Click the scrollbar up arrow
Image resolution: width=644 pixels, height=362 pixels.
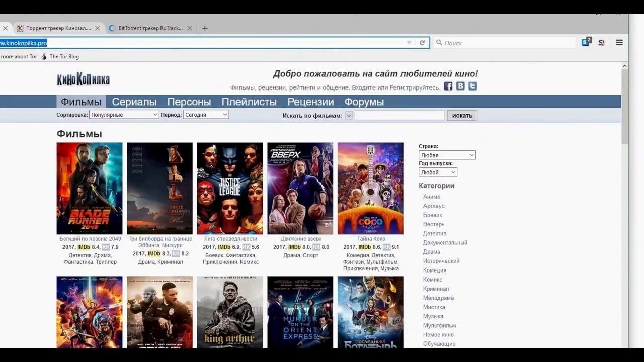(x=625, y=66)
